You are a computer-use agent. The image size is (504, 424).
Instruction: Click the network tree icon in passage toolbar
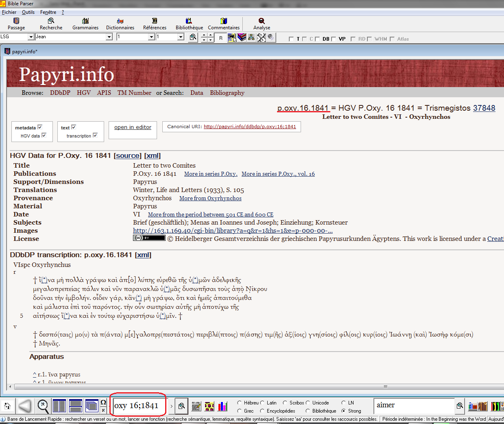[251, 37]
